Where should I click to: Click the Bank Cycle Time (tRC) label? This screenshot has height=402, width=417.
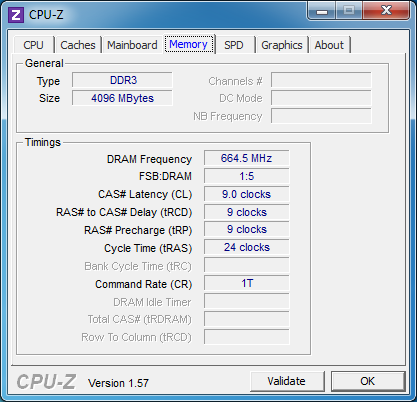tap(138, 266)
